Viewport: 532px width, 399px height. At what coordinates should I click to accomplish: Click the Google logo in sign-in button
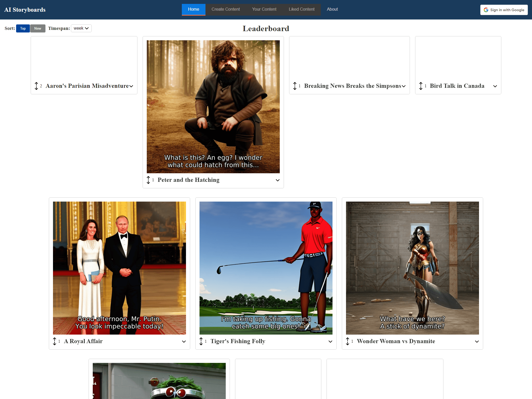(x=486, y=10)
